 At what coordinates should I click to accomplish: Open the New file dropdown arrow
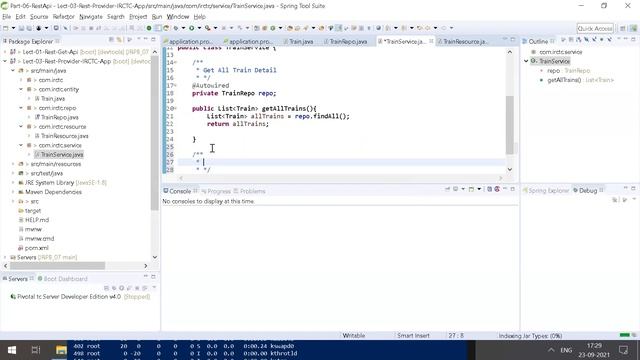(x=13, y=28)
